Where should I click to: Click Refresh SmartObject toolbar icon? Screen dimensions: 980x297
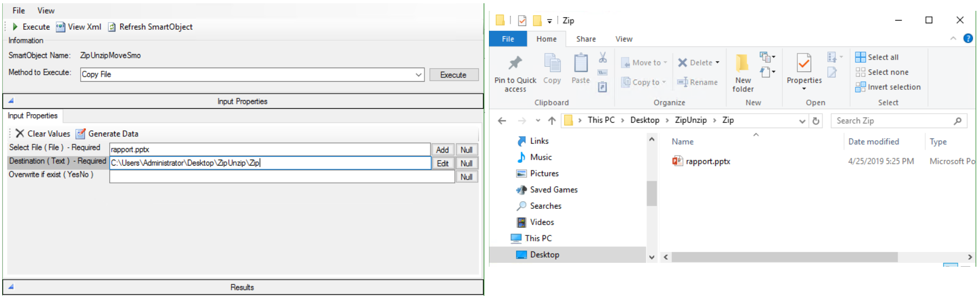click(112, 27)
